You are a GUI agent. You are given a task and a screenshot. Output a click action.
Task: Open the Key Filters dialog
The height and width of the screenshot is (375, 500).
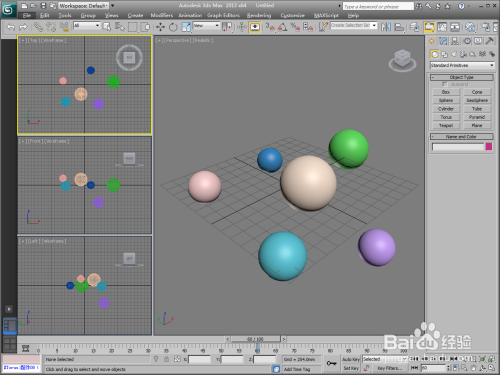(389, 368)
